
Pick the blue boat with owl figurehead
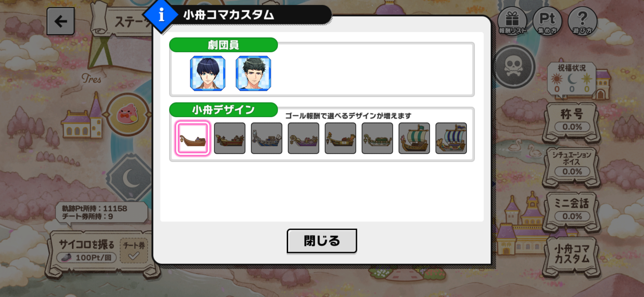266,138
